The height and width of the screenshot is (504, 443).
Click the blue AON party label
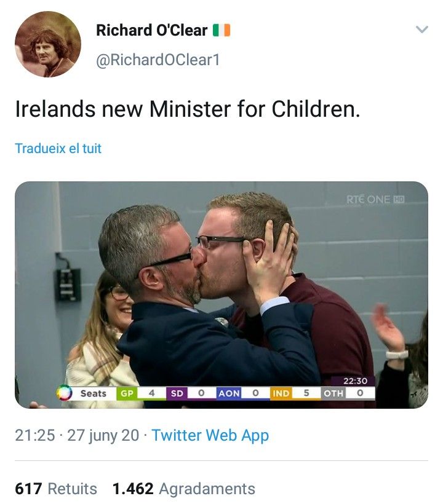tap(229, 393)
